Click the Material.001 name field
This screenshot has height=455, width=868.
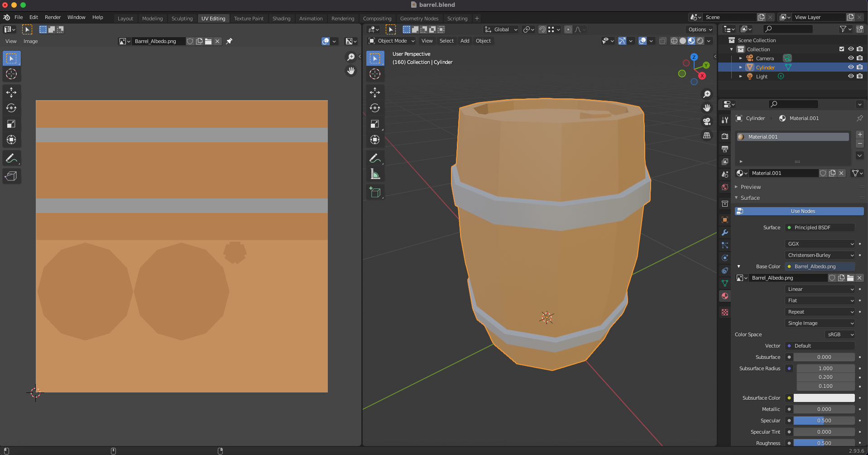click(783, 173)
